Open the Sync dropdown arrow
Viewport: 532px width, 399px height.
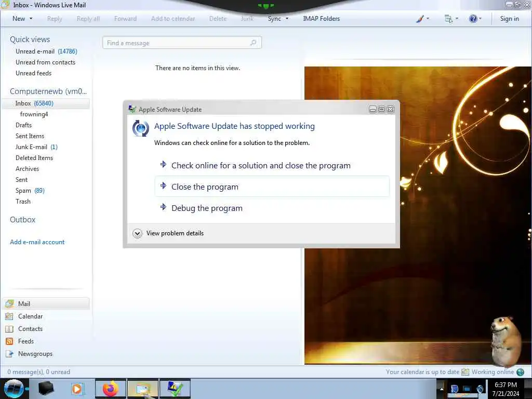click(x=287, y=19)
